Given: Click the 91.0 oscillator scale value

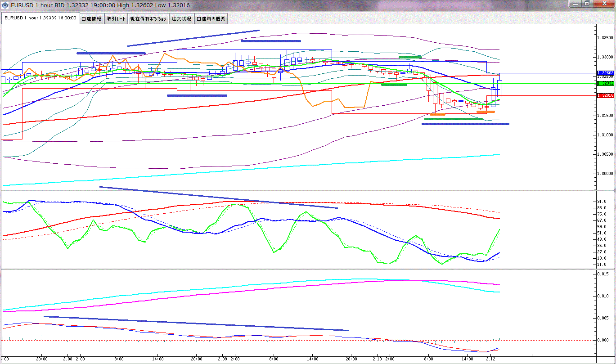Looking at the screenshot, I should tap(603, 201).
